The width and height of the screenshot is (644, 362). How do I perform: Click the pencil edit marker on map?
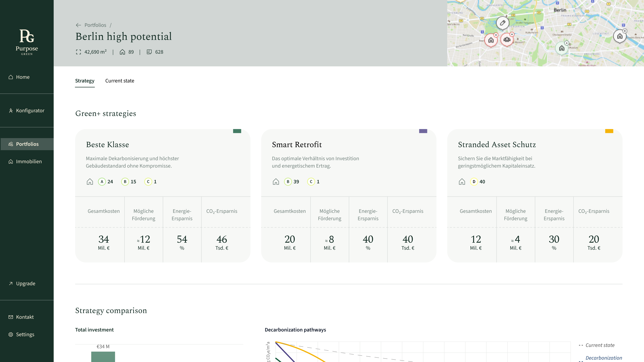[503, 23]
